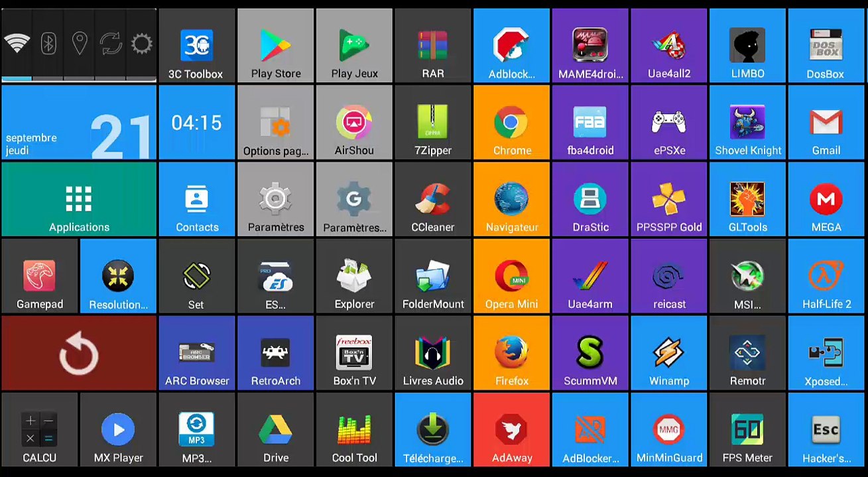Open the fba4droid emulator

[x=590, y=123]
